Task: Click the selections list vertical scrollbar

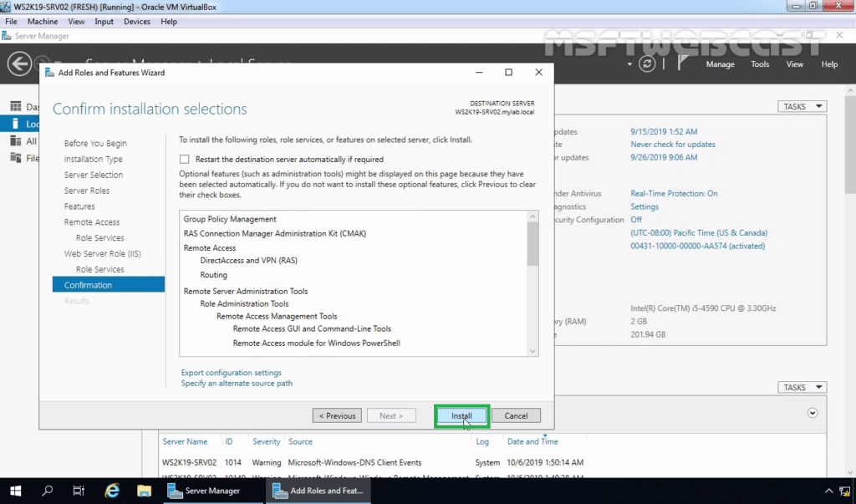Action: (x=532, y=244)
